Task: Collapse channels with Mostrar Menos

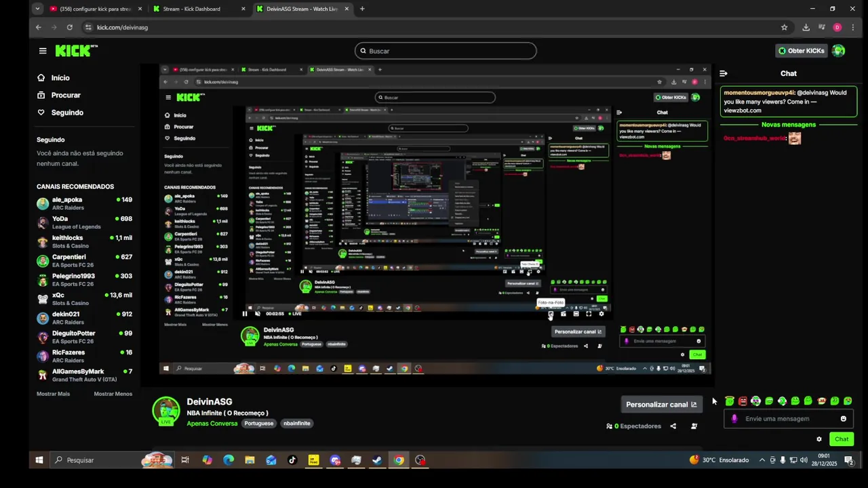Action: 113,394
